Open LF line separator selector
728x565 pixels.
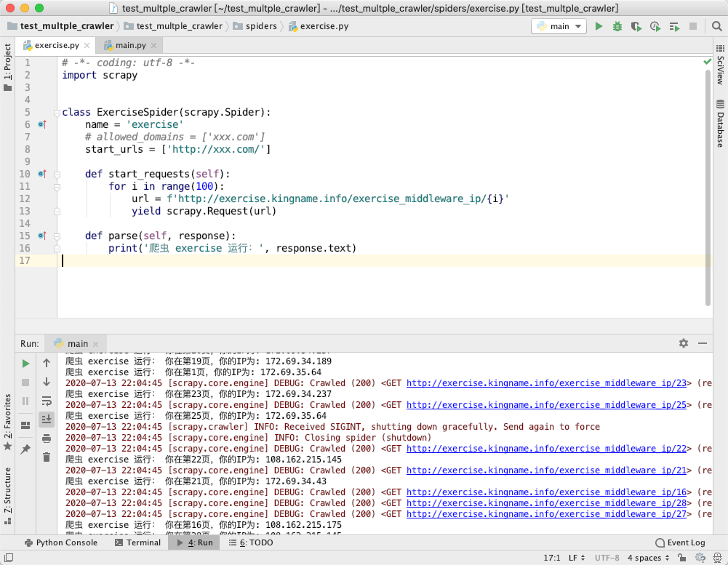click(576, 558)
